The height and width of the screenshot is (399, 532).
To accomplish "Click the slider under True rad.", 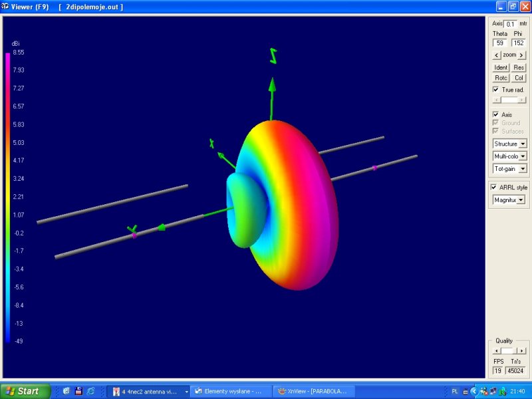I will click(x=509, y=100).
